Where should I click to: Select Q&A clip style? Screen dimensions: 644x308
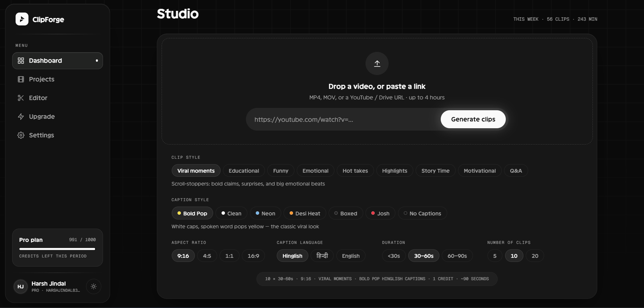pos(516,171)
